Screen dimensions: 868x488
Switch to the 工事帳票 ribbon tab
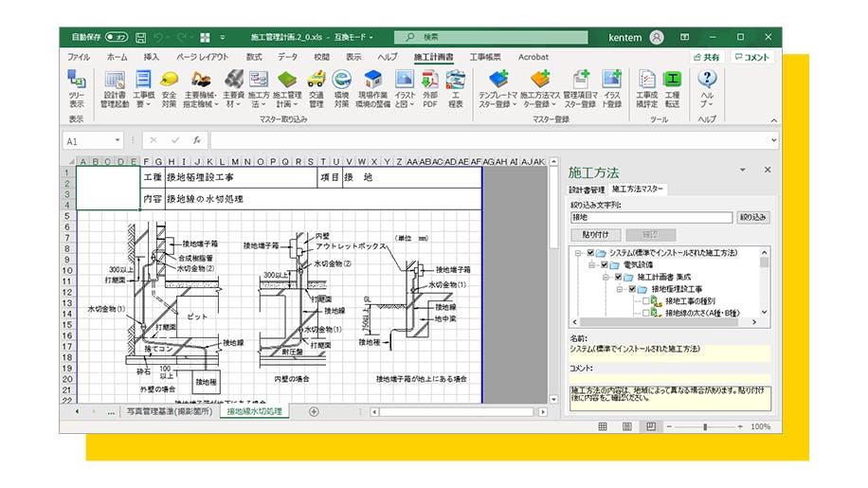click(485, 57)
